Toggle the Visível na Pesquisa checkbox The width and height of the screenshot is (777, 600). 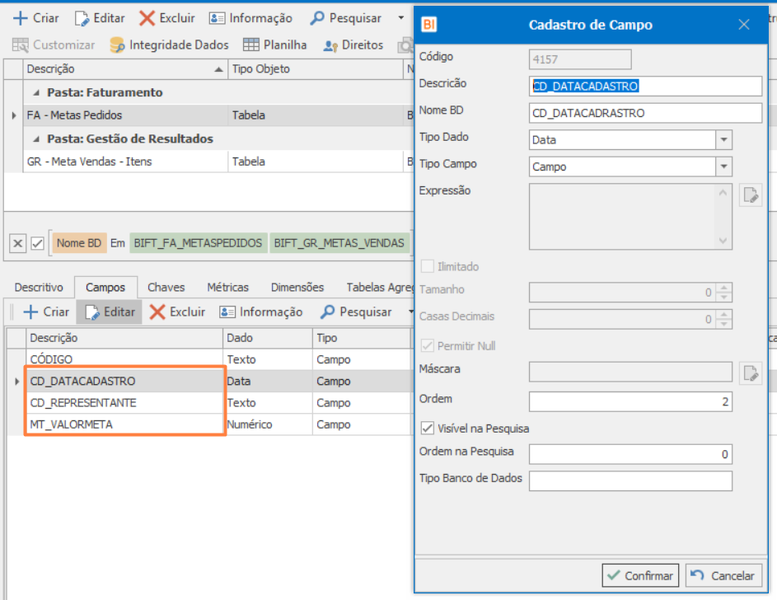(427, 428)
